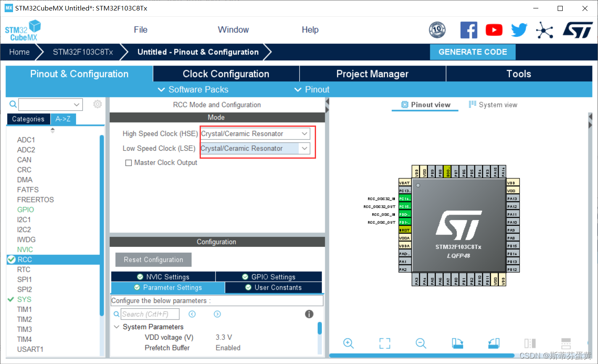598x364 pixels.
Task: Show the parameter info icon
Action: [309, 314]
